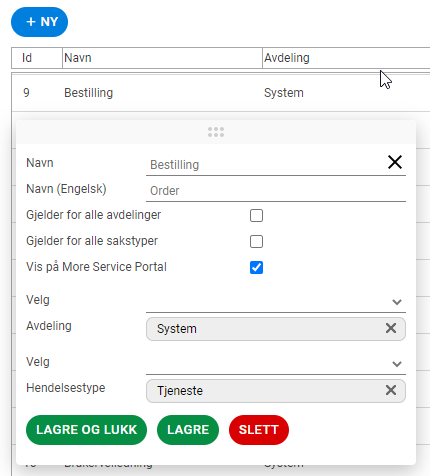Viewport: 430px width, 476px height.
Task: Save and close with LAGRE OG LUKK
Action: point(86,430)
